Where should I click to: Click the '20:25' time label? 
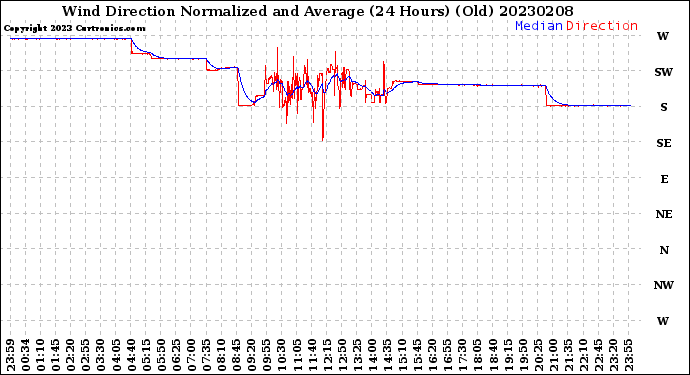coord(537,355)
